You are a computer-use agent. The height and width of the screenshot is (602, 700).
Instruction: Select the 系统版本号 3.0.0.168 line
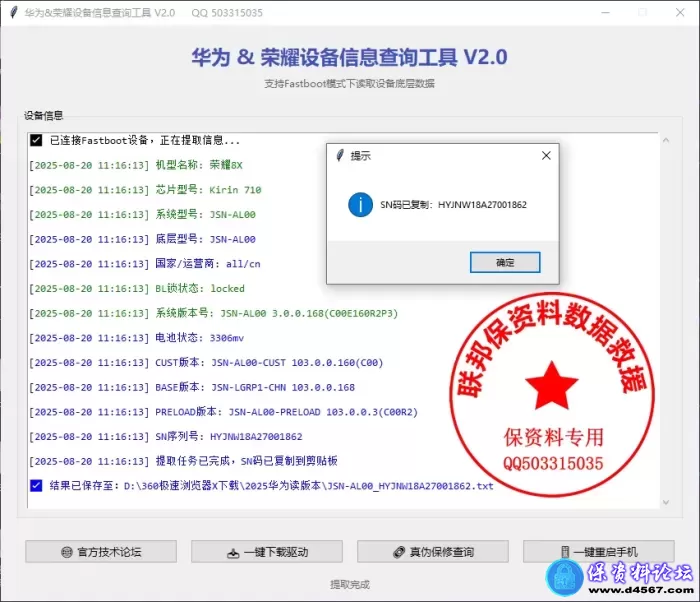213,313
